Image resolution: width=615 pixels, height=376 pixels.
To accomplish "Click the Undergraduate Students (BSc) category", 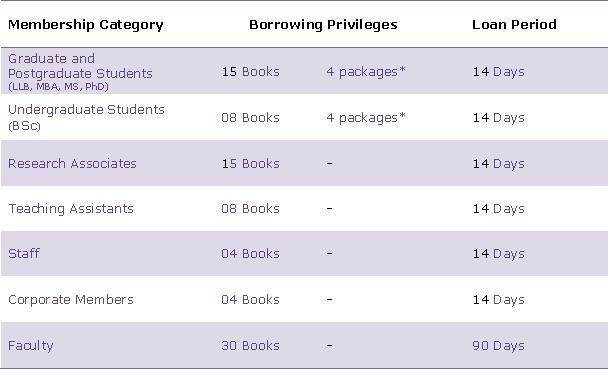I will [x=86, y=117].
